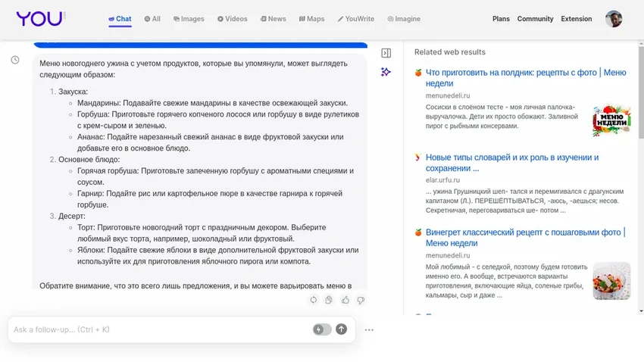
Task: Click the YOU logo
Action: point(39,19)
